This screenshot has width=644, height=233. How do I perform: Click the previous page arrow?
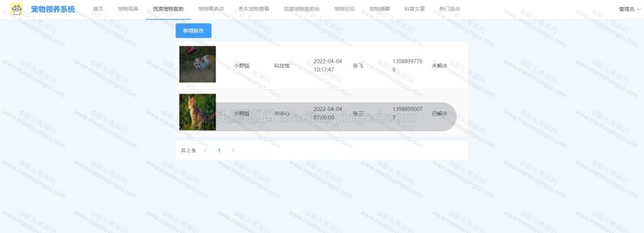[205, 151]
